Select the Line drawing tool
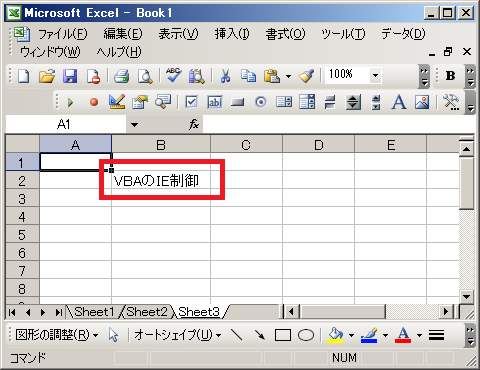The image size is (480, 370). click(x=237, y=335)
